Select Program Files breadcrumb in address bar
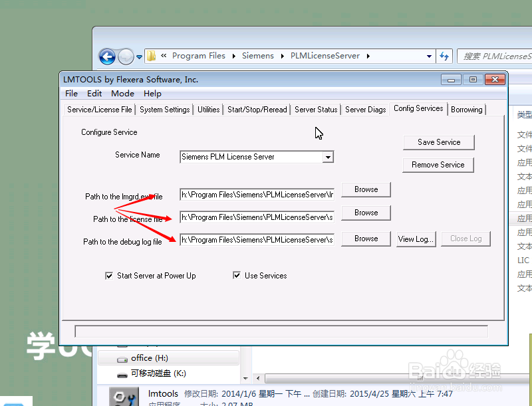Screen dimensions: 532x406 pos(198,56)
